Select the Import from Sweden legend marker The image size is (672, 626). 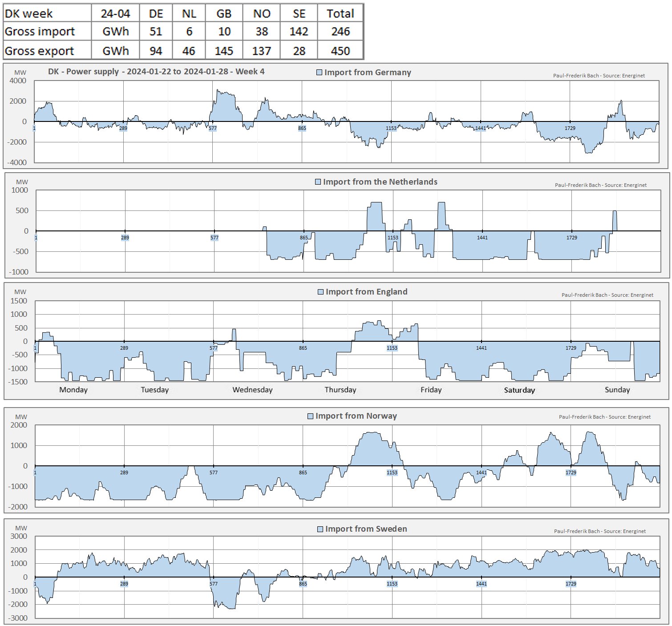click(x=320, y=529)
